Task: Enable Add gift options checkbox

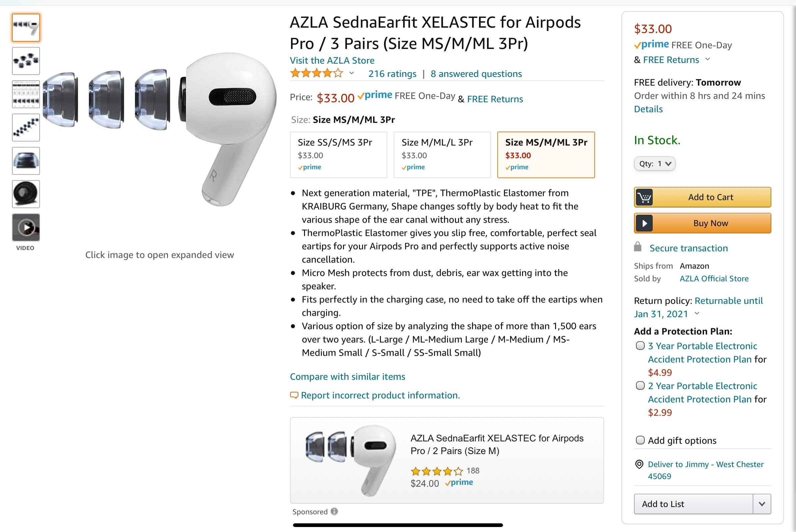Action: click(640, 440)
